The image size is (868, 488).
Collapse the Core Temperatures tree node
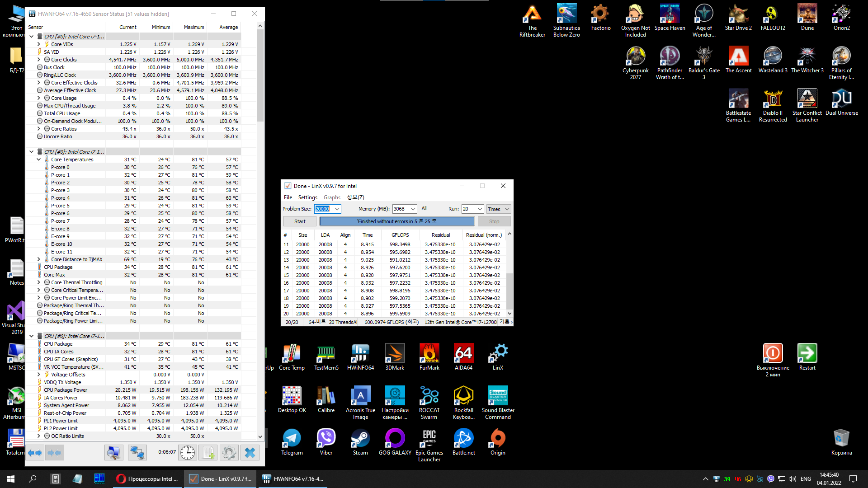pos(39,160)
